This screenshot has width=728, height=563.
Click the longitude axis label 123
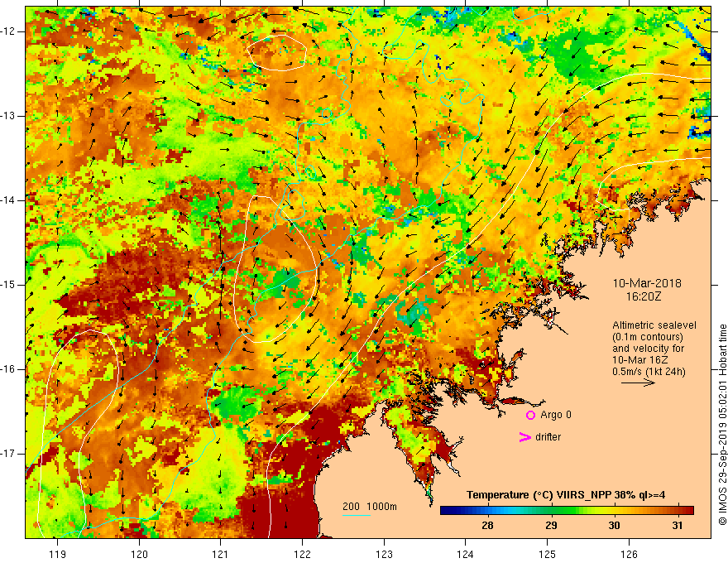[384, 555]
